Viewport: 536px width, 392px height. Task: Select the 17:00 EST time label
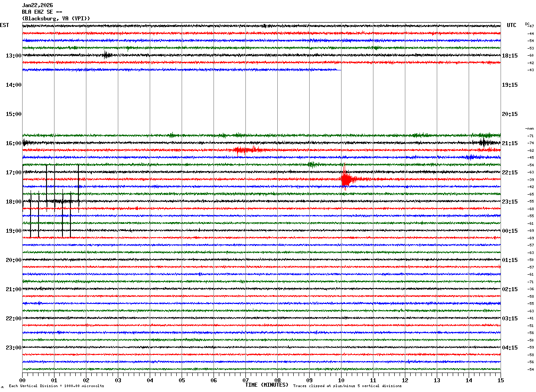pos(13,173)
